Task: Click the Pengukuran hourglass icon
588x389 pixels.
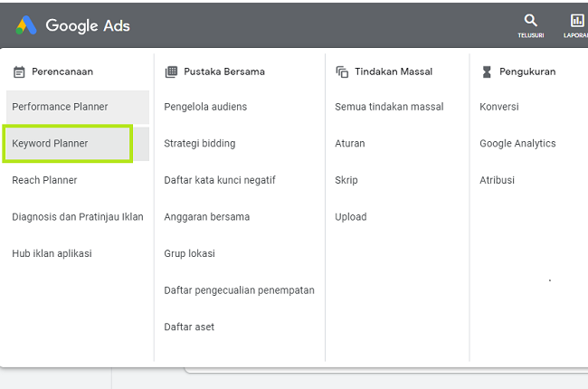Action: 487,71
